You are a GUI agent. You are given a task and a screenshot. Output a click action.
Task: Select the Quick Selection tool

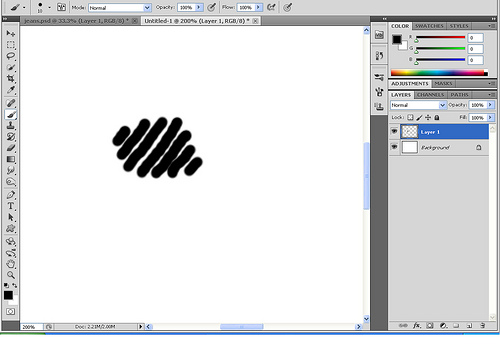coord(11,67)
